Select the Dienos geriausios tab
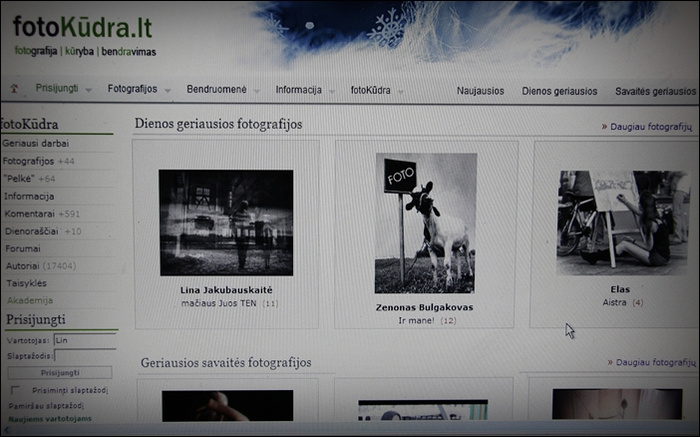The image size is (700, 437). (559, 91)
